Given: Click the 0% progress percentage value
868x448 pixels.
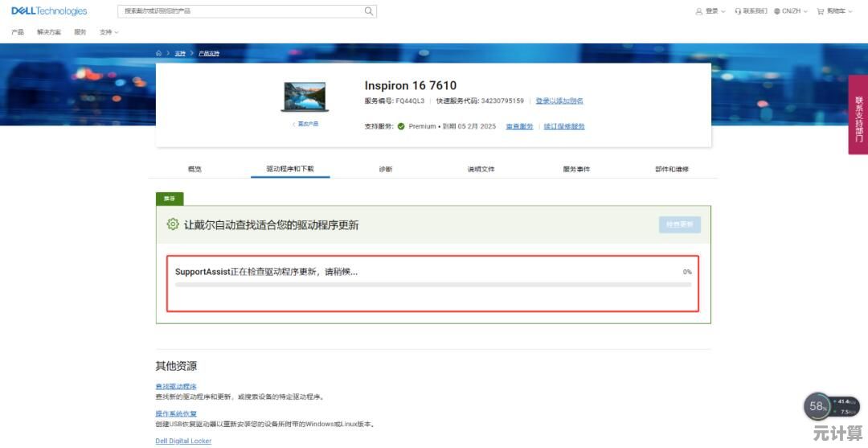Looking at the screenshot, I should point(687,272).
